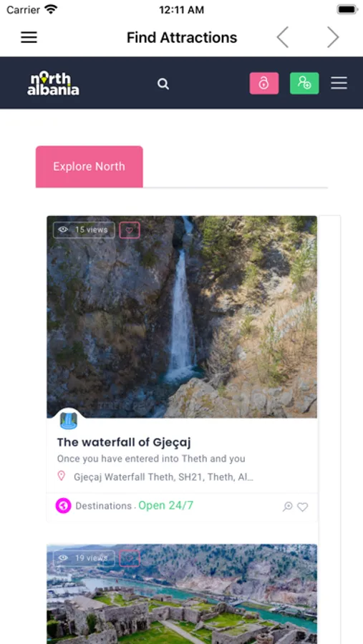Click the green add-user register button
The height and width of the screenshot is (644, 363).
304,83
